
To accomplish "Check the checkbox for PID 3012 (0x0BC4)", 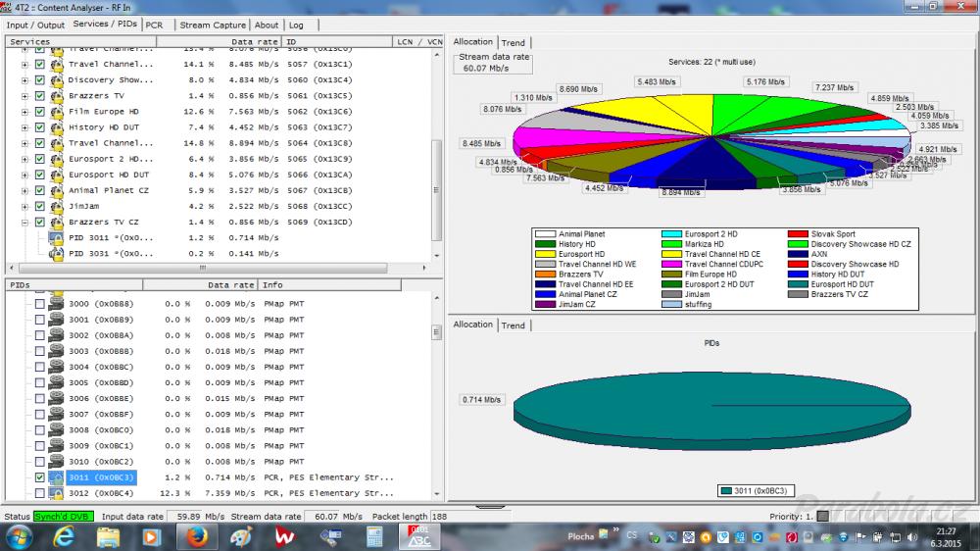I will 40,493.
